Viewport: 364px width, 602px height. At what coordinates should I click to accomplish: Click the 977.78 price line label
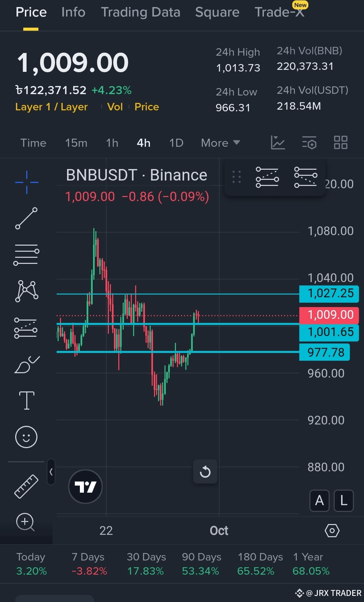click(325, 352)
